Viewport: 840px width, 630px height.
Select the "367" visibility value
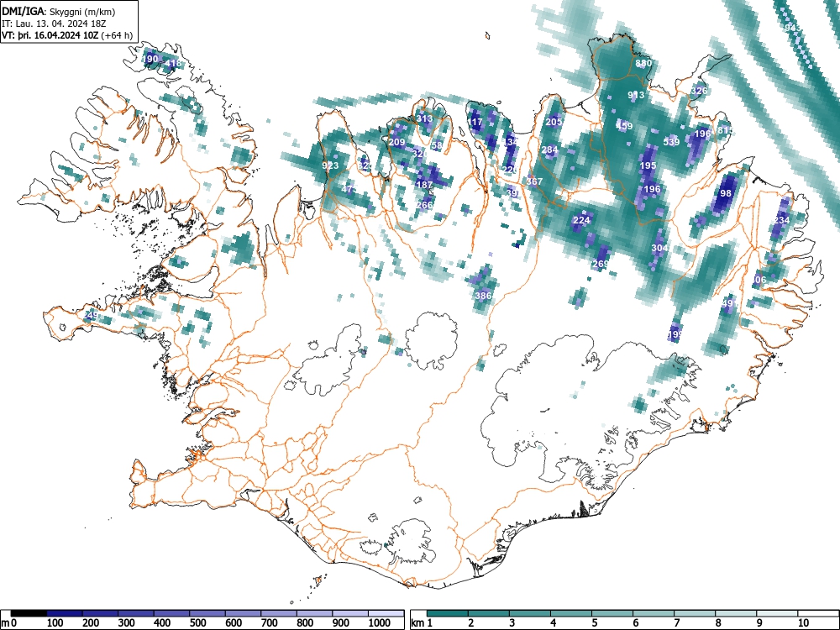pos(534,181)
